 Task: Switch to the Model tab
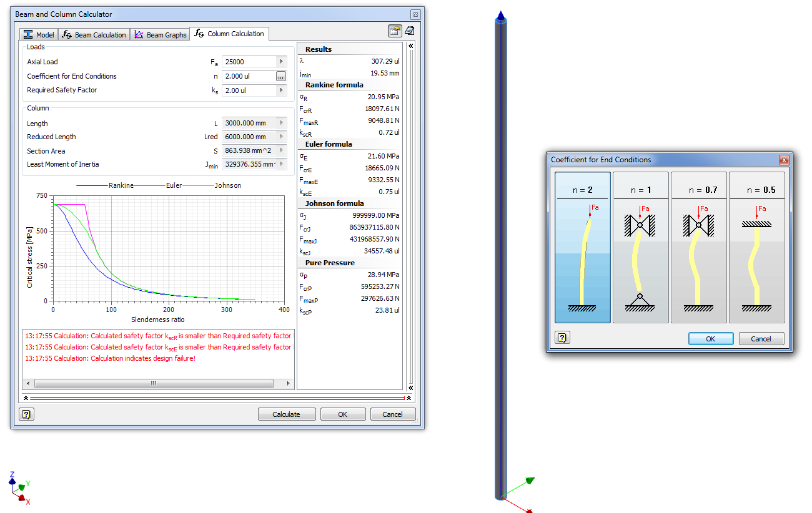(39, 34)
